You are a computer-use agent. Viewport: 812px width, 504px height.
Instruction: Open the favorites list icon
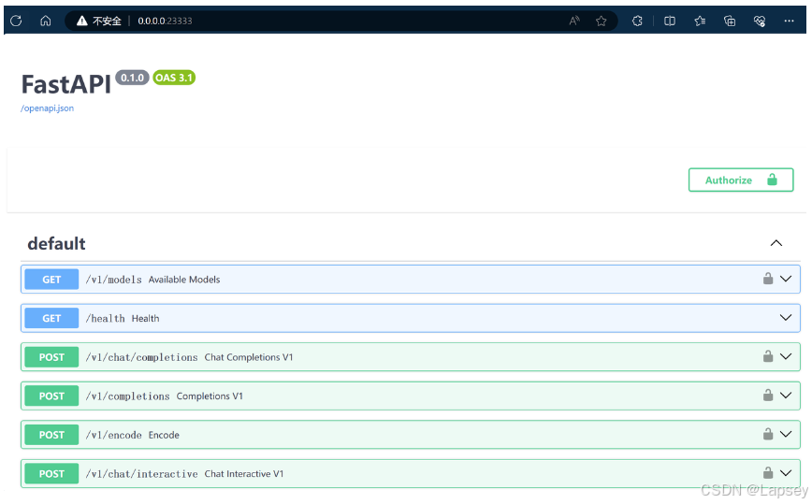700,21
